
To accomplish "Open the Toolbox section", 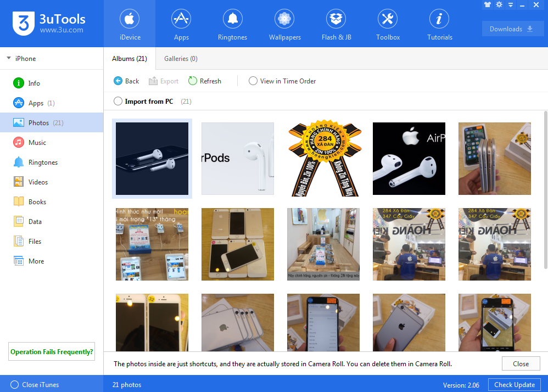I will (388, 24).
